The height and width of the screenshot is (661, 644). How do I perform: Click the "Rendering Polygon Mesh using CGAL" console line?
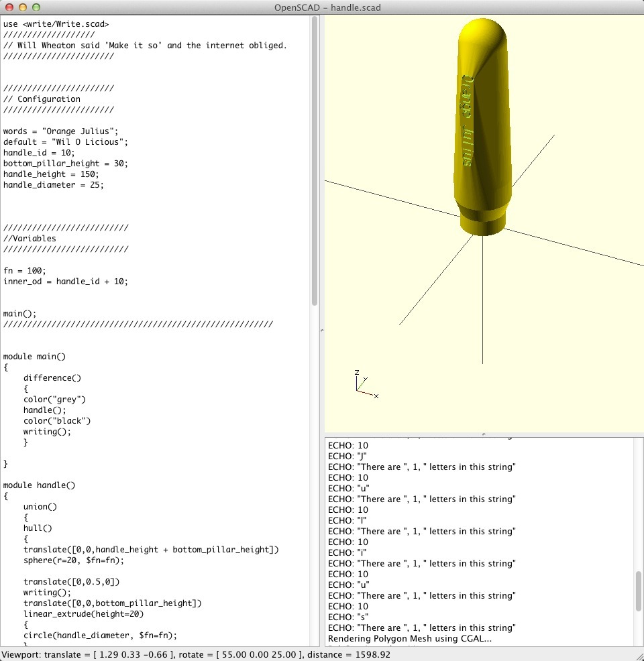[409, 639]
